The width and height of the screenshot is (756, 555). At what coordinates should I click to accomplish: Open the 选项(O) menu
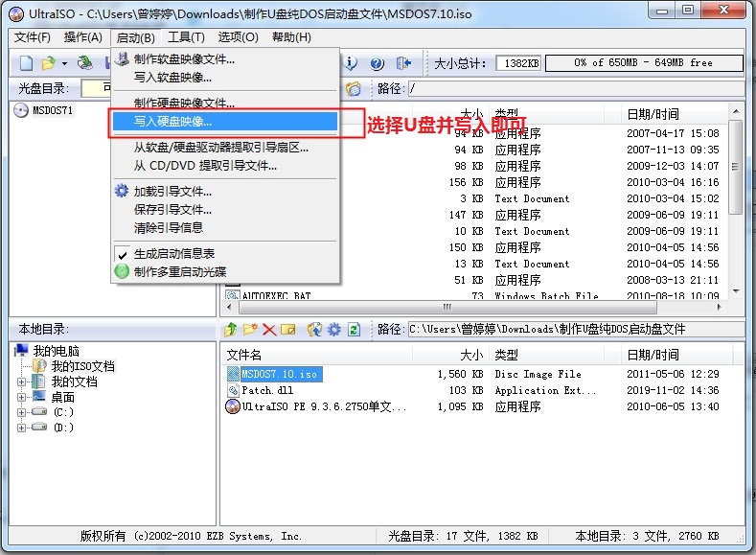[238, 37]
